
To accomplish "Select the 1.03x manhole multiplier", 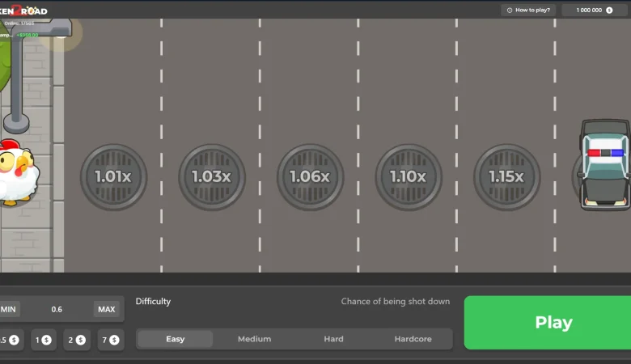I will tap(211, 176).
